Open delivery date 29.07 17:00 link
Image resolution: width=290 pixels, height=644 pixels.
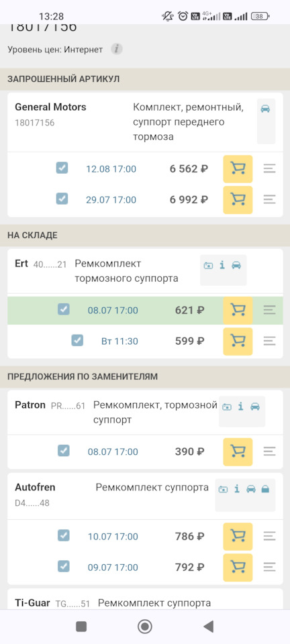[111, 200]
